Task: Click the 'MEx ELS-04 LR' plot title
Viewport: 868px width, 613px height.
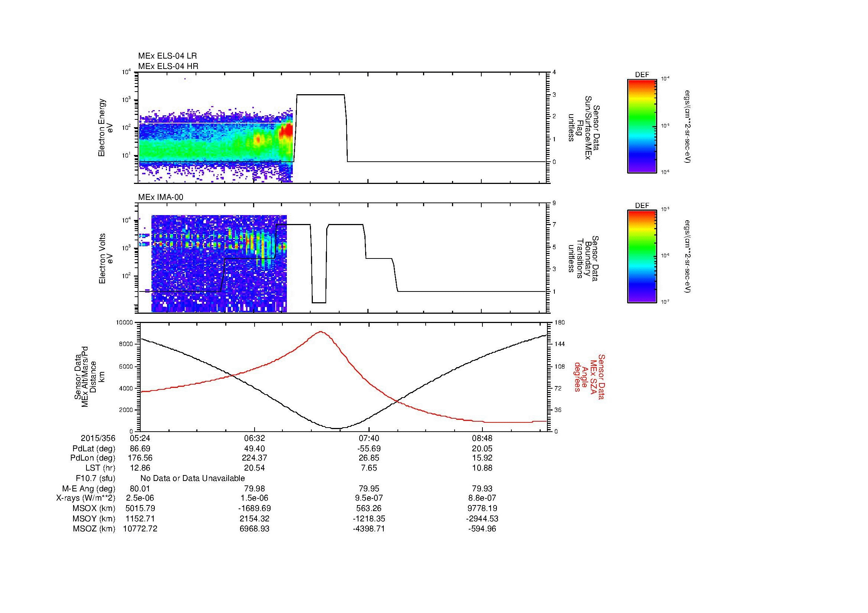Action: (167, 56)
